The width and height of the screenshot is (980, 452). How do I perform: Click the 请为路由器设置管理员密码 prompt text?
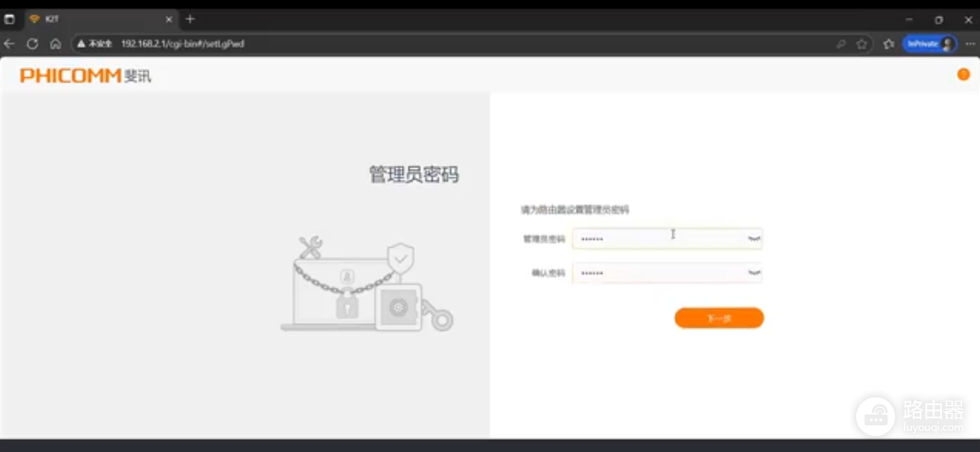(x=575, y=210)
